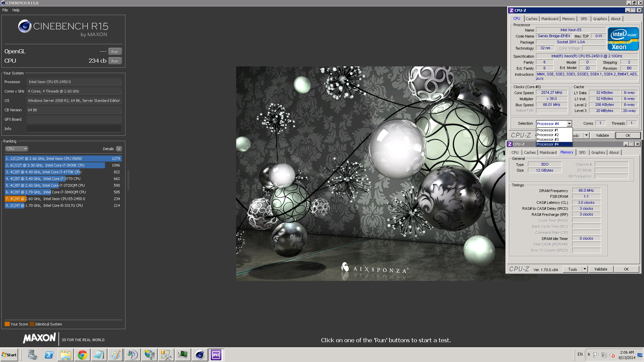This screenshot has width=644, height=362.
Task: Choose highlighted Processor #4 in the list
Action: 554,144
